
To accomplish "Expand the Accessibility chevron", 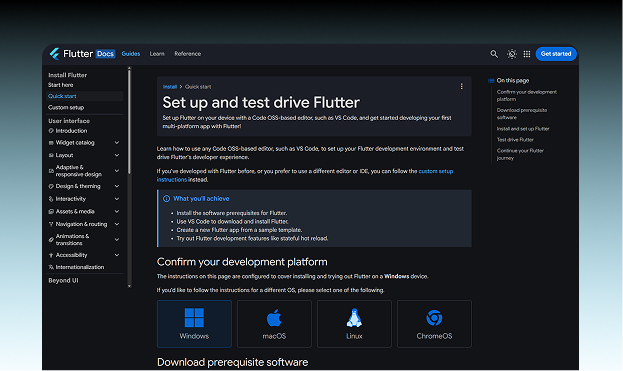I will [x=117, y=255].
